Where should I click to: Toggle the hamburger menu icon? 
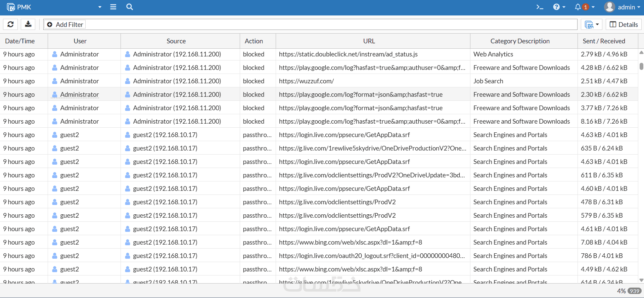[113, 7]
